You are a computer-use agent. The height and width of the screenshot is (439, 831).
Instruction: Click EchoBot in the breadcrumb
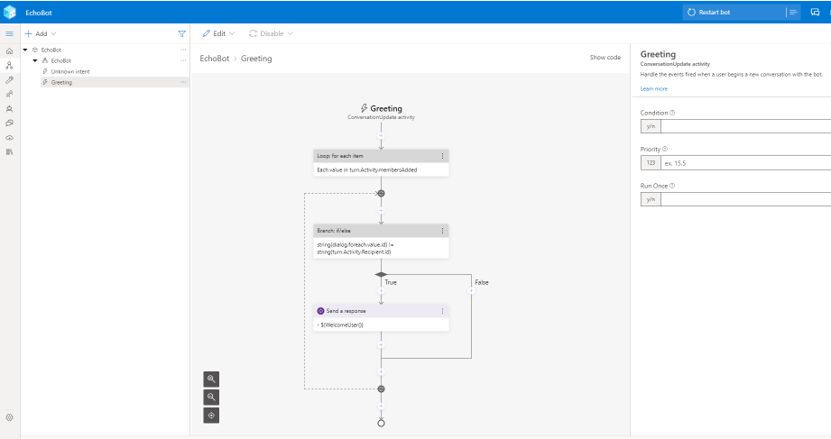point(215,58)
